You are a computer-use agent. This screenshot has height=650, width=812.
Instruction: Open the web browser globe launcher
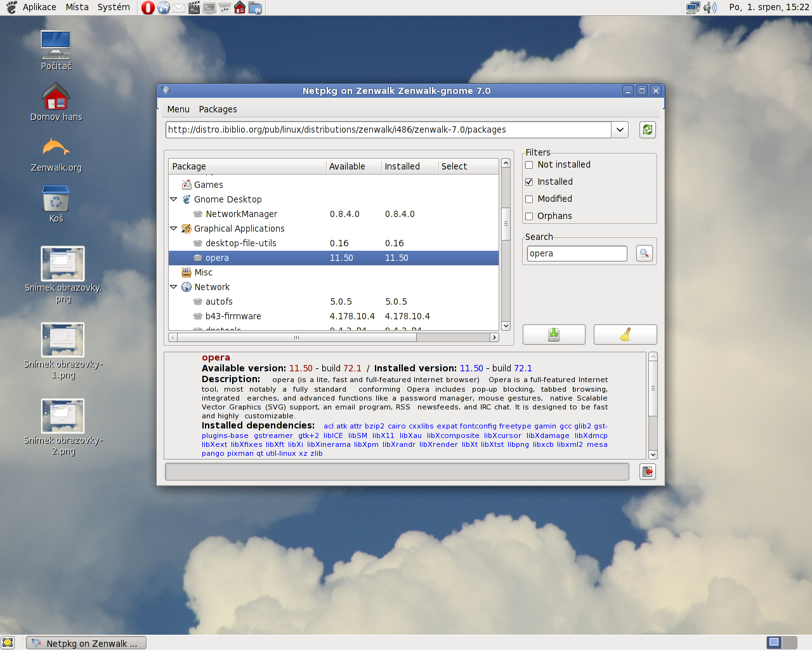point(164,8)
